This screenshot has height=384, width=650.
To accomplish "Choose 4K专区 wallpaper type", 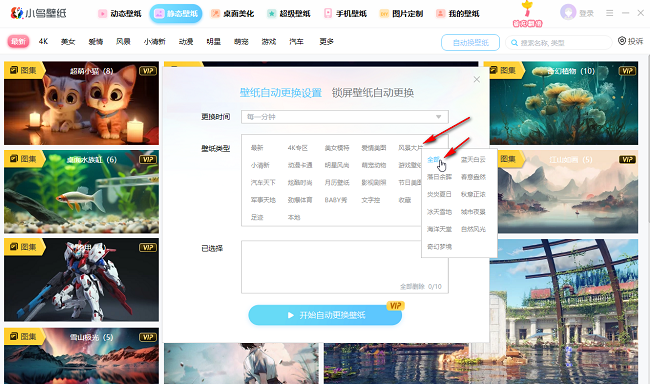I will click(298, 148).
